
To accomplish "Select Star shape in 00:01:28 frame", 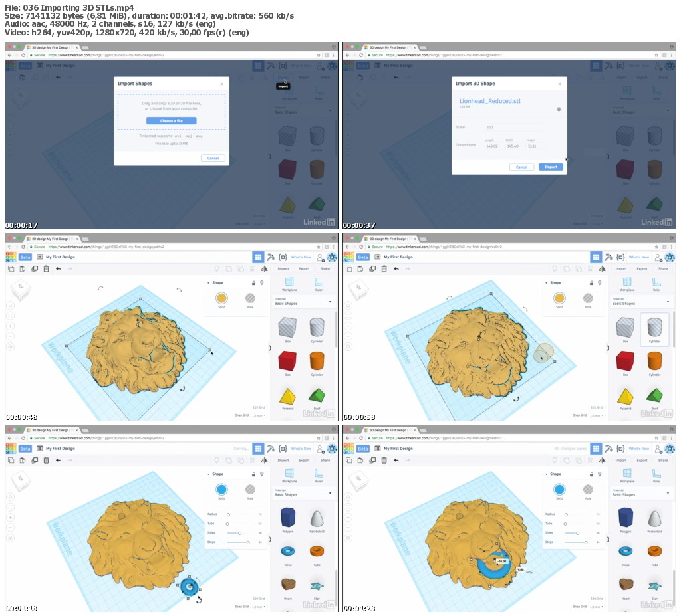I will point(654,586).
